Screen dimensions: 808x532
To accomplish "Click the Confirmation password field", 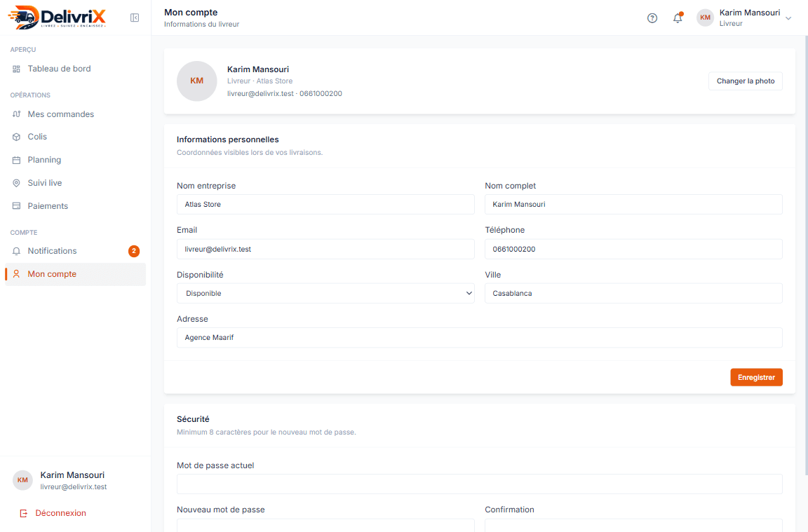I will click(633, 525).
